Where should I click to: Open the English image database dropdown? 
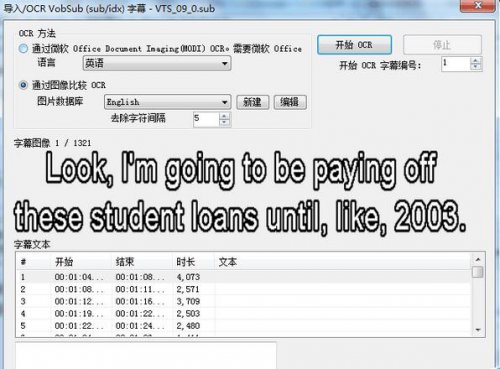pyautogui.click(x=167, y=102)
